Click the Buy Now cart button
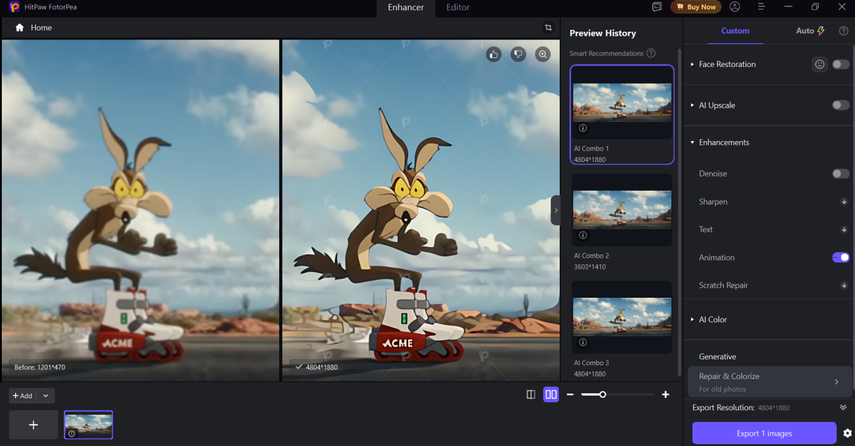The image size is (855, 446). [696, 7]
